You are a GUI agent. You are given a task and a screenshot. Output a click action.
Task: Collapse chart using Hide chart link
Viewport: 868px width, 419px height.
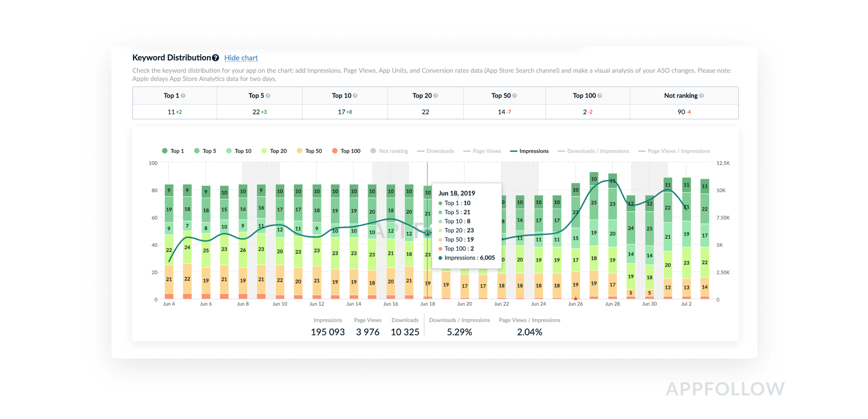click(241, 58)
